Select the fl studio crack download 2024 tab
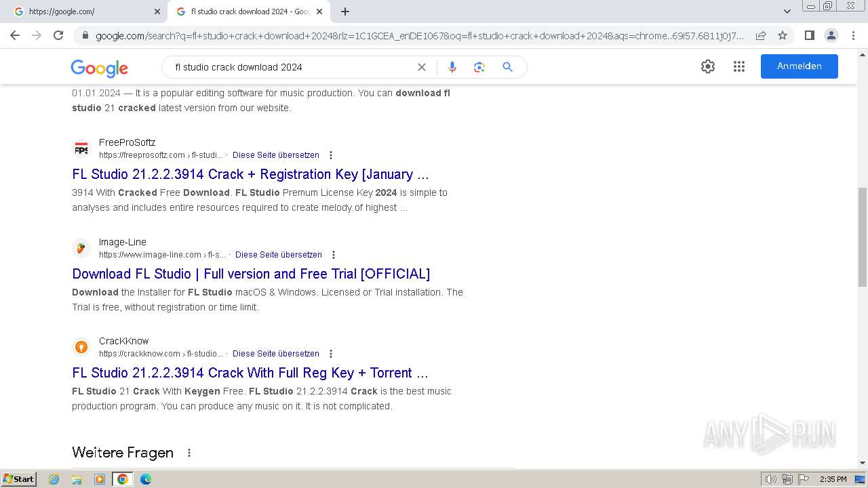The width and height of the screenshot is (868, 488). pyautogui.click(x=248, y=12)
